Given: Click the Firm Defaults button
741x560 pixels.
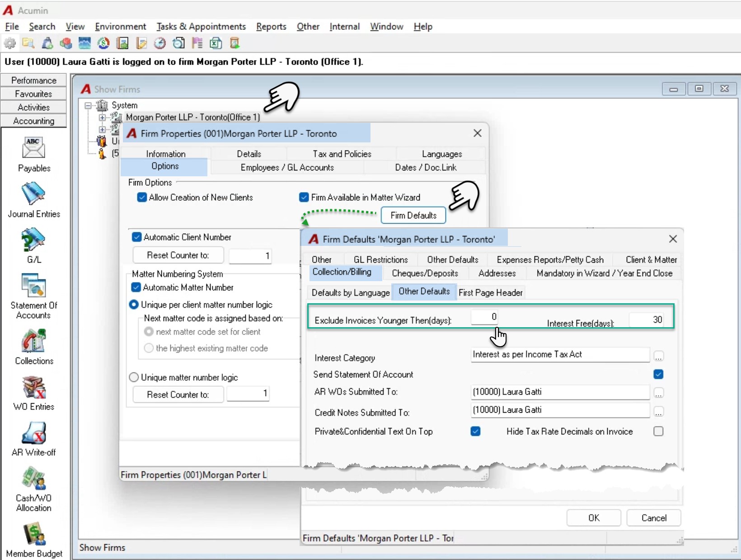Looking at the screenshot, I should pos(413,215).
